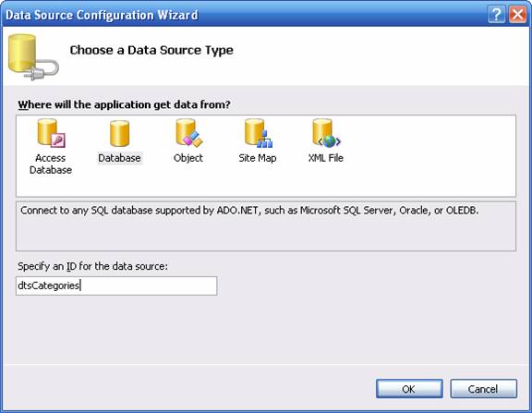Click the "Specify an ID for the data source" label
Viewport: 532px width, 413px height.
(x=92, y=266)
